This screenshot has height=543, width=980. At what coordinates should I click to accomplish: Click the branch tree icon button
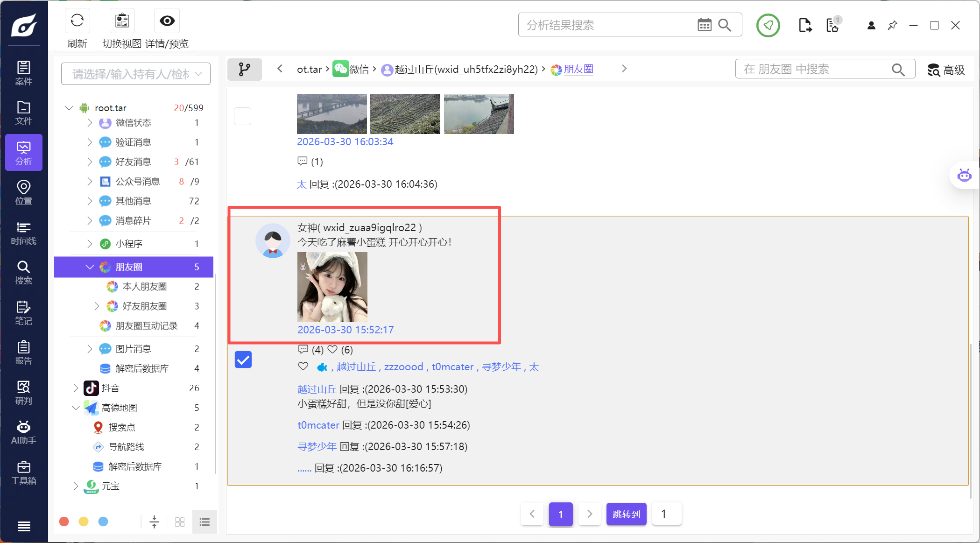[244, 70]
